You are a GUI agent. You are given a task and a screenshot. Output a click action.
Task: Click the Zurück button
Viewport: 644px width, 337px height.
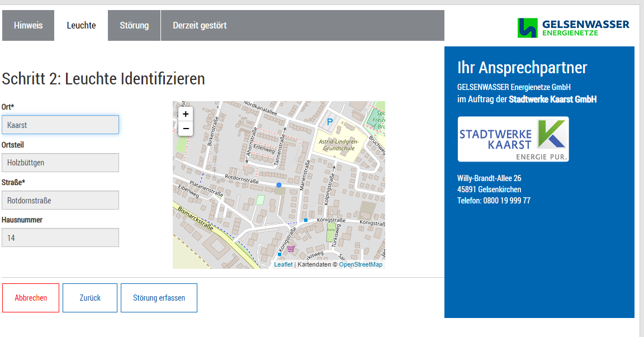tap(90, 298)
